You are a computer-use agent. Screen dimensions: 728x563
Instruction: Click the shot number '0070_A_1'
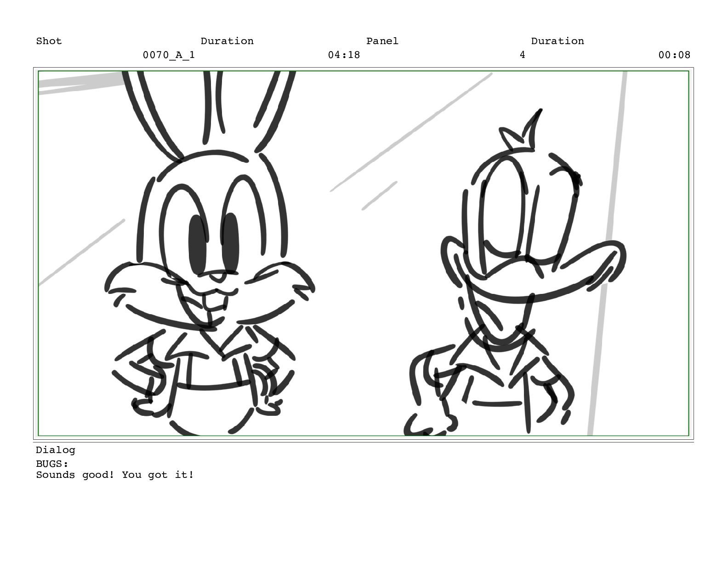tap(169, 55)
